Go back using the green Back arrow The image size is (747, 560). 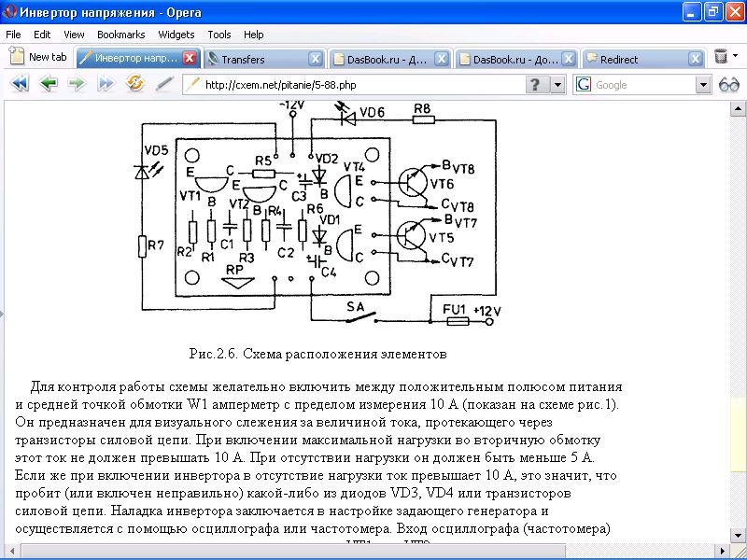coord(49,84)
